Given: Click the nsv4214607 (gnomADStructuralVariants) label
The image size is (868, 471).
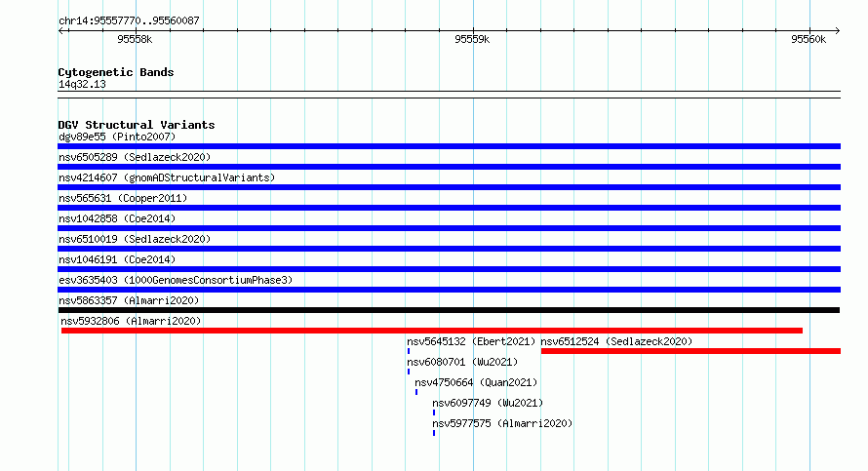Looking at the screenshot, I should 167,177.
